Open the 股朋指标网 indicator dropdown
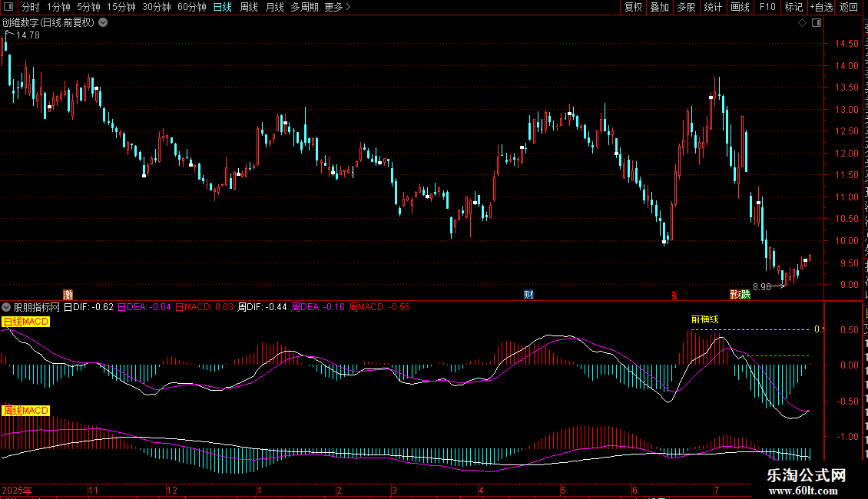The image size is (868, 499). [x=6, y=307]
